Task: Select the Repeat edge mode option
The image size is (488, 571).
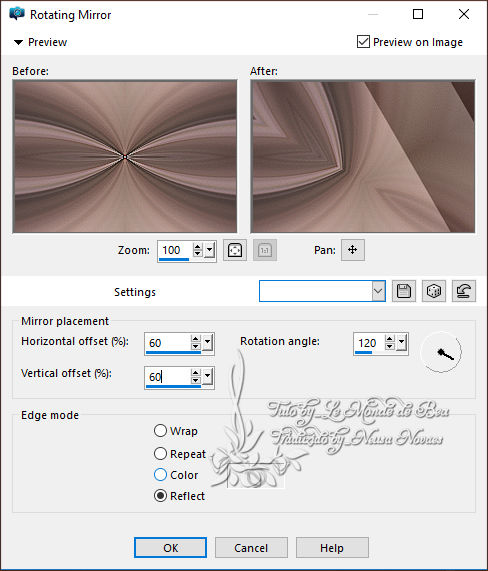Action: [x=160, y=454]
